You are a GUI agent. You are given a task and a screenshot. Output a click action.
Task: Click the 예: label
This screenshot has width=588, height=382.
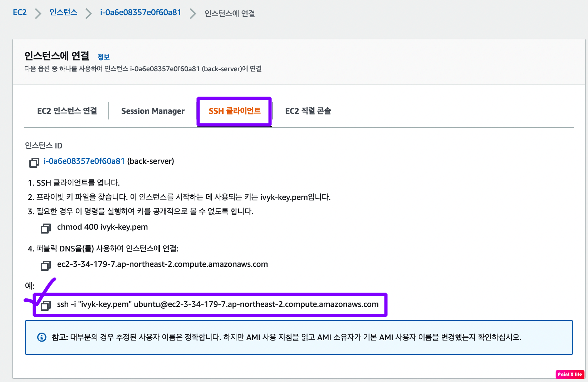click(30, 286)
